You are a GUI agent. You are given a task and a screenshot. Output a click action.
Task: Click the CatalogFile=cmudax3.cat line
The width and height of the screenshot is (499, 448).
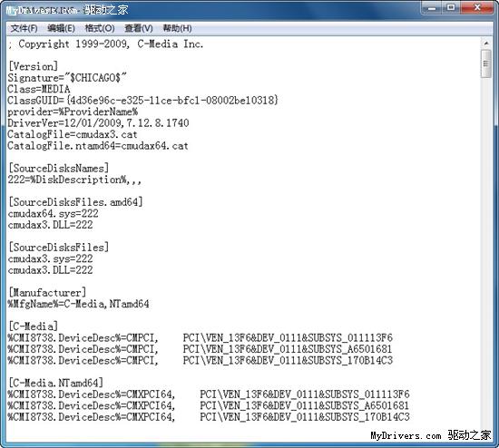point(73,134)
